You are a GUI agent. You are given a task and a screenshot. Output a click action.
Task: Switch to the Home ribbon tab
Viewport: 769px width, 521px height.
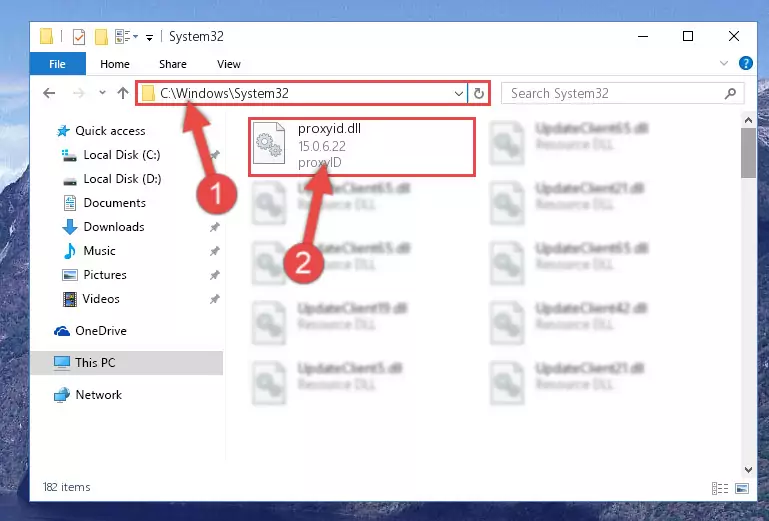[115, 64]
